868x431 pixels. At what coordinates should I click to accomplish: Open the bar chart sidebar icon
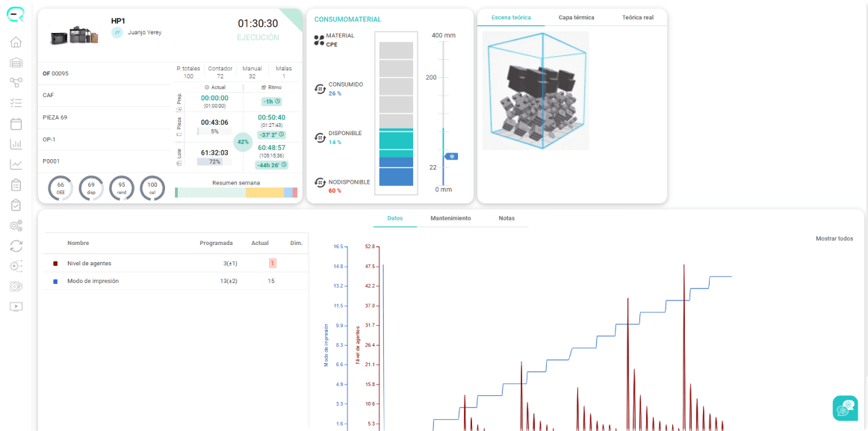point(16,144)
